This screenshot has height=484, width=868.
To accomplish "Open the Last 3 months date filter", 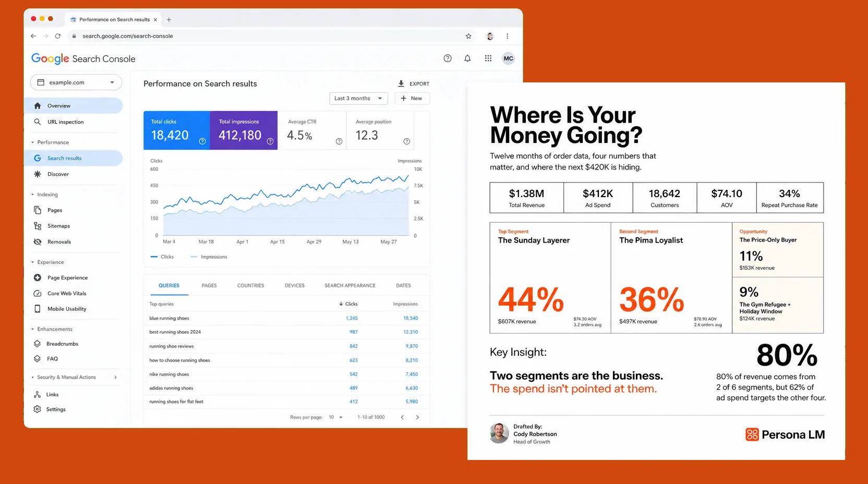I will pyautogui.click(x=358, y=98).
